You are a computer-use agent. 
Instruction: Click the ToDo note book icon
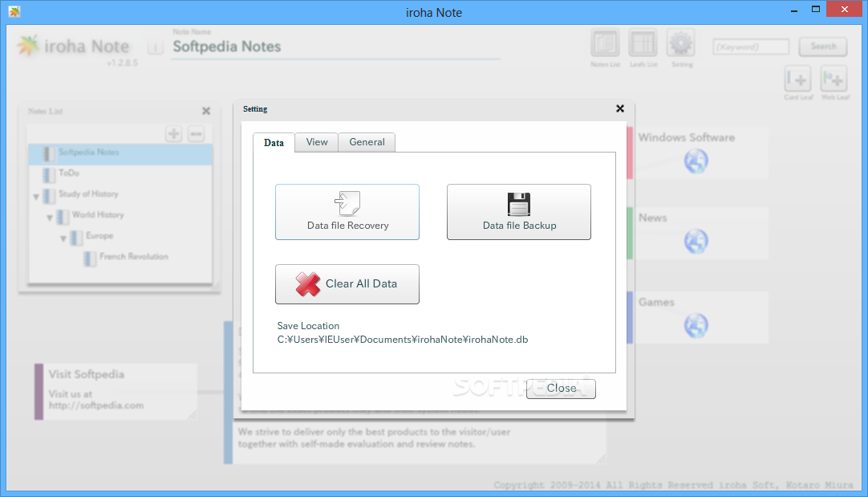49,175
